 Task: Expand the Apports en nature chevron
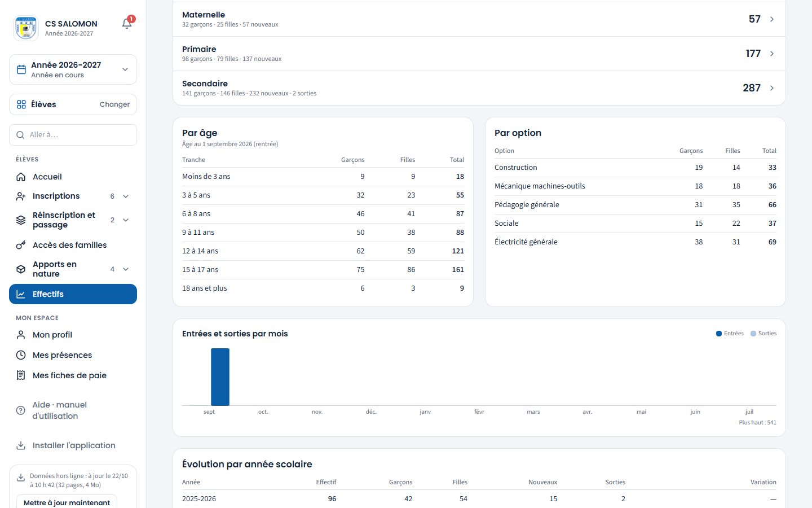tap(126, 269)
